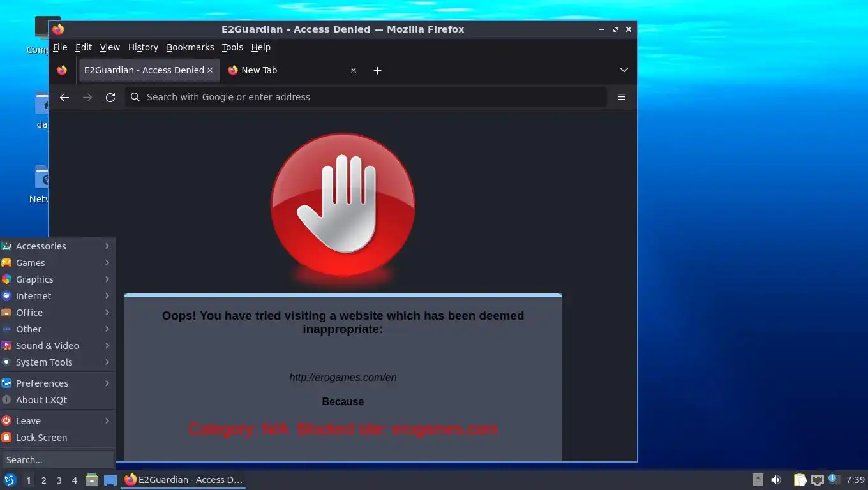Expand the Preferences submenu
This screenshot has height=490, width=868.
(x=57, y=383)
